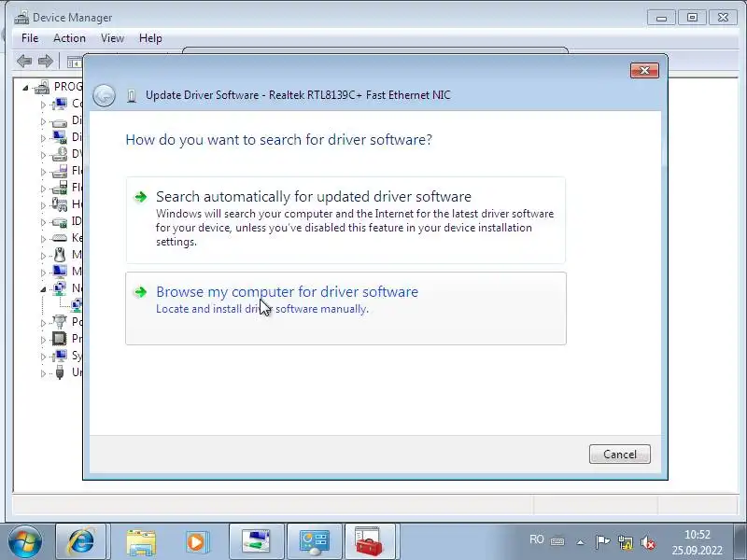Image resolution: width=747 pixels, height=560 pixels.
Task: Show hidden tray icons arrow
Action: coord(580,542)
